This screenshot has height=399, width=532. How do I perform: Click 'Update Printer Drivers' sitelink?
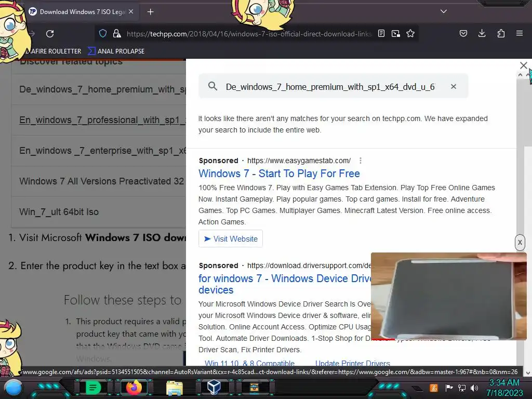click(353, 363)
